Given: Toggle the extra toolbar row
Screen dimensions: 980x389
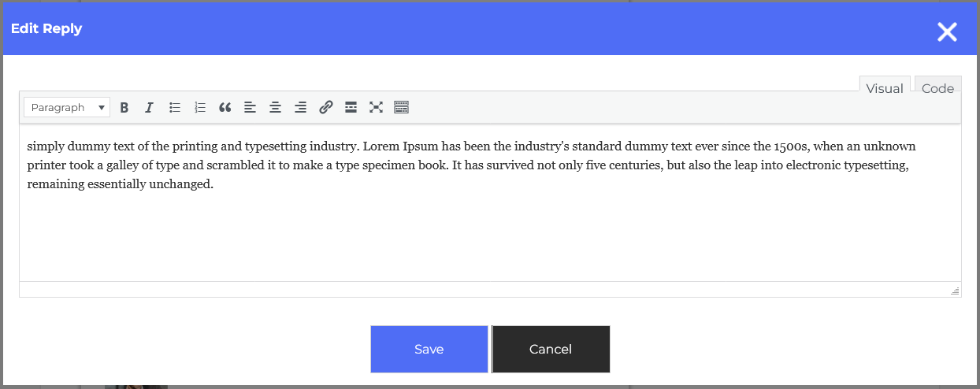Looking at the screenshot, I should coord(402,108).
